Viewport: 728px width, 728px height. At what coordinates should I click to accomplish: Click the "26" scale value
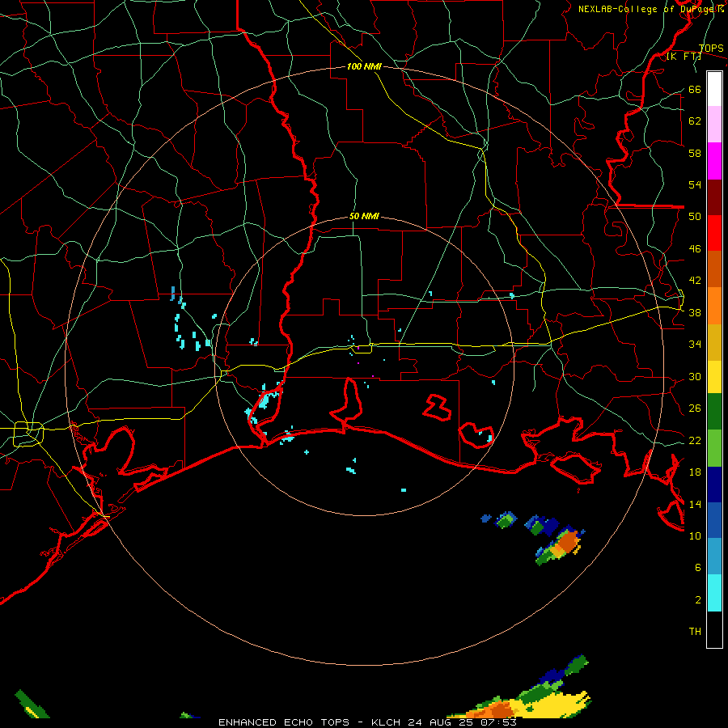[695, 408]
